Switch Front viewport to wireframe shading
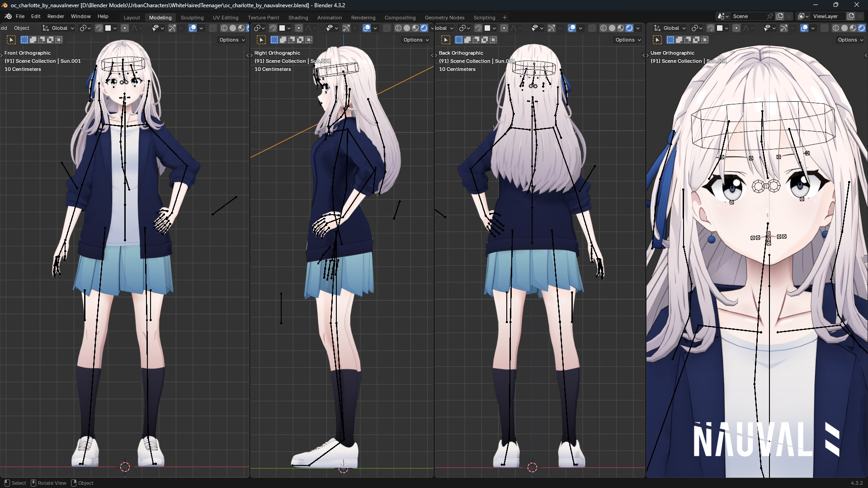 click(x=224, y=28)
